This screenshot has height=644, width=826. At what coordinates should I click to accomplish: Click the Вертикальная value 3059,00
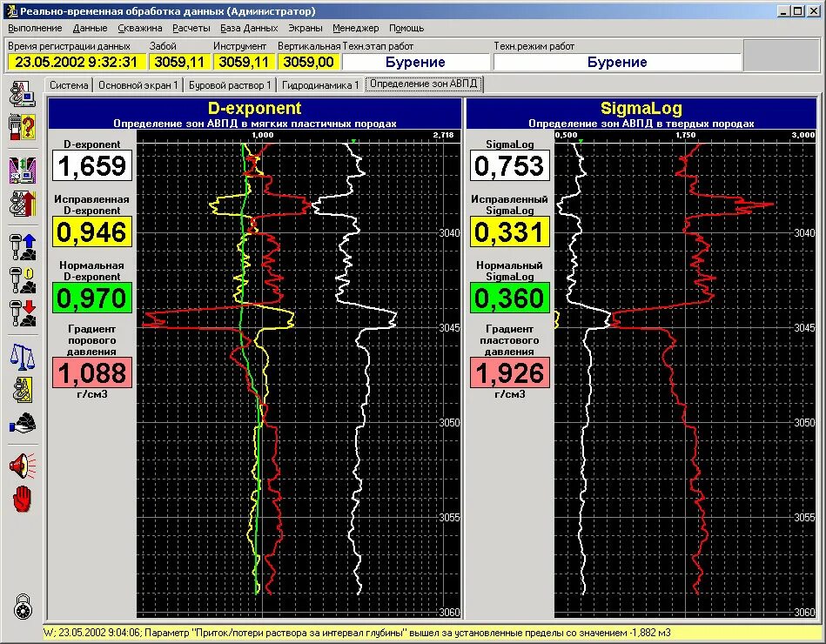point(308,62)
